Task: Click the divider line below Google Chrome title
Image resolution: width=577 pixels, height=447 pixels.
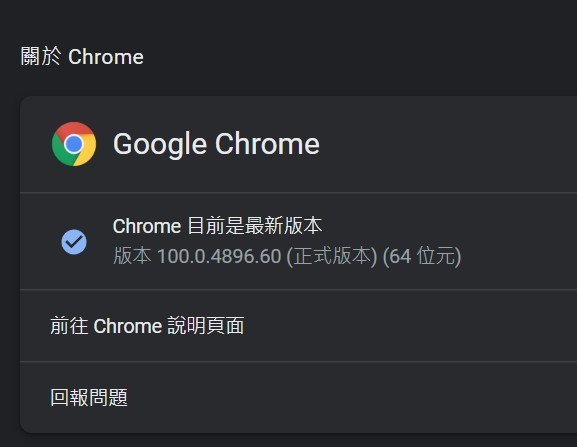Action: click(298, 192)
